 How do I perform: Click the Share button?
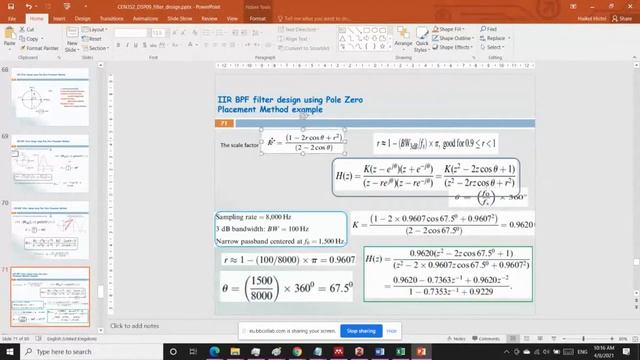tap(622, 19)
